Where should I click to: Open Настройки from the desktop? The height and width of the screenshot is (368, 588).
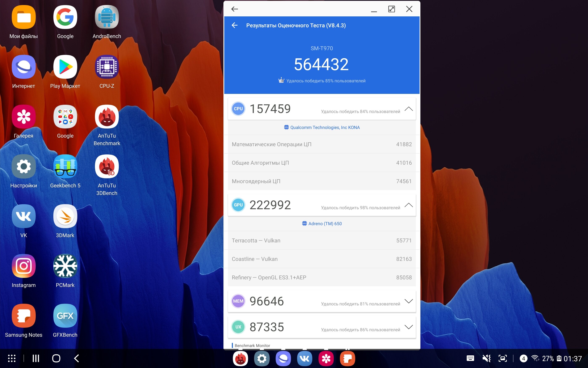(x=24, y=166)
